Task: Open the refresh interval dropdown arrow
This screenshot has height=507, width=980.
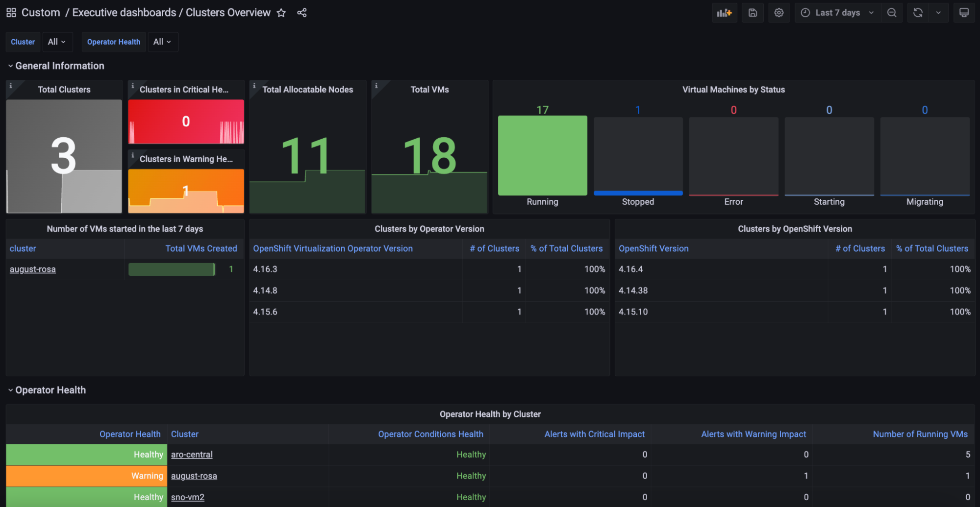Action: coord(938,13)
